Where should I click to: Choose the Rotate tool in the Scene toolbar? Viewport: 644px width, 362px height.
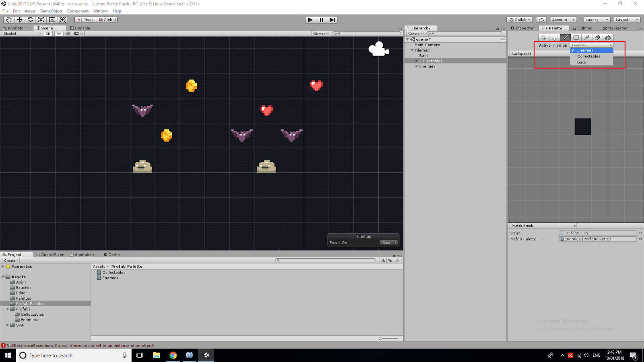(x=31, y=20)
